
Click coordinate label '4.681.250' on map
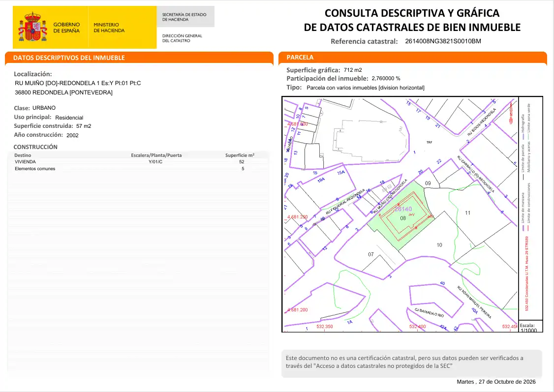[298, 217]
